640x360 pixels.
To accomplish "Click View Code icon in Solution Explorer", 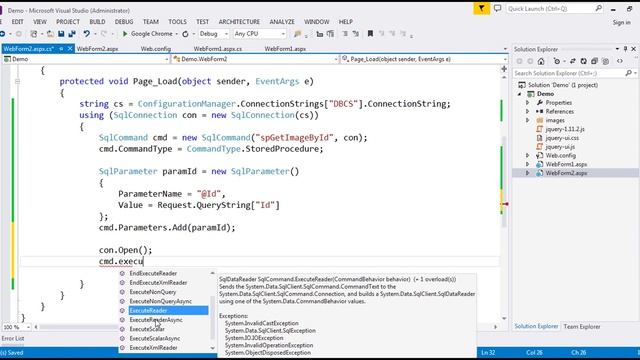I will (x=620, y=61).
